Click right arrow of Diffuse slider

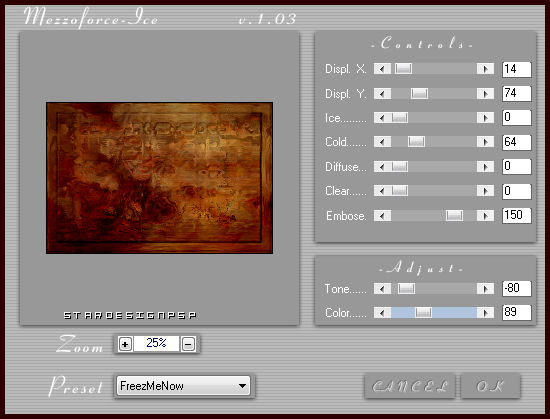click(485, 167)
